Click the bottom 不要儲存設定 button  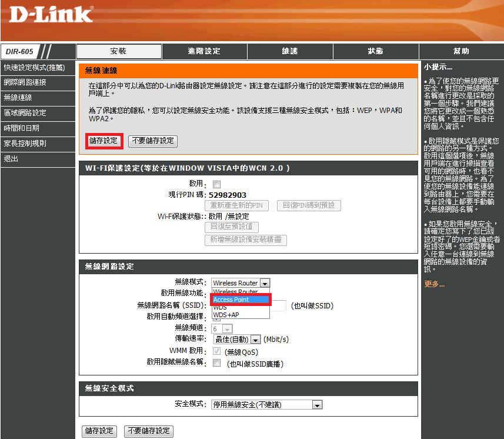[x=149, y=431]
